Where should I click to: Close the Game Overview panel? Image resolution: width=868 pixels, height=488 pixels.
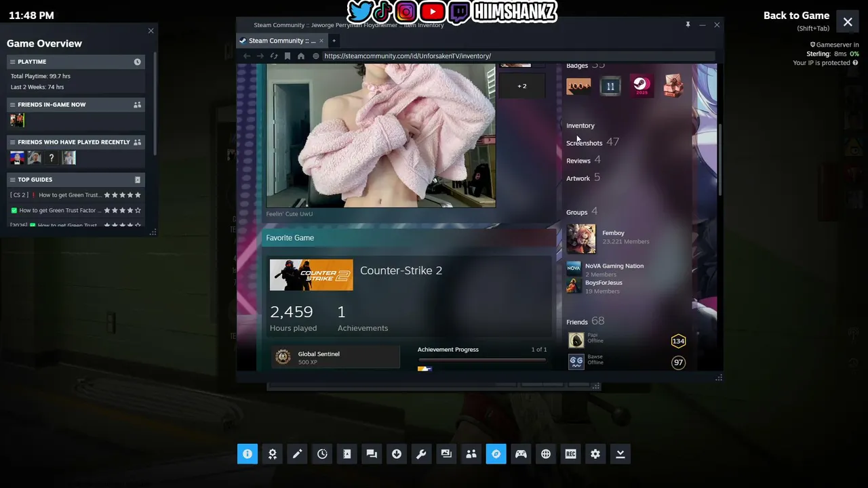click(x=151, y=30)
